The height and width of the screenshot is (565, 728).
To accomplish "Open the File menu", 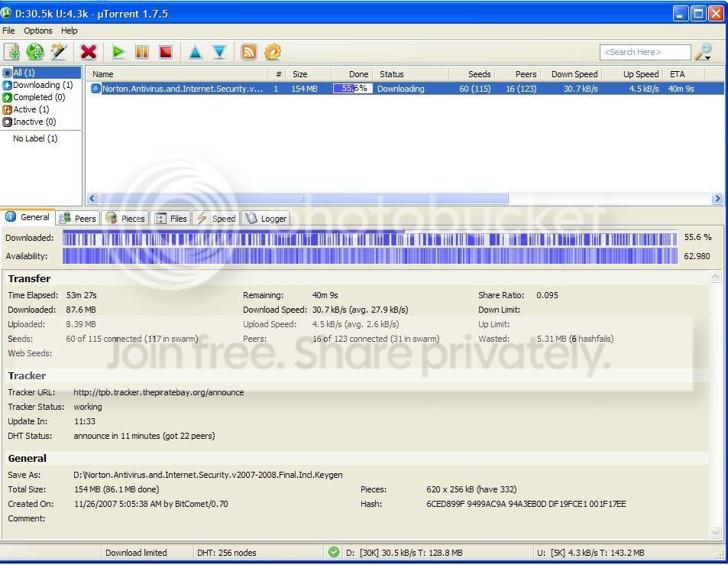I will [x=8, y=31].
